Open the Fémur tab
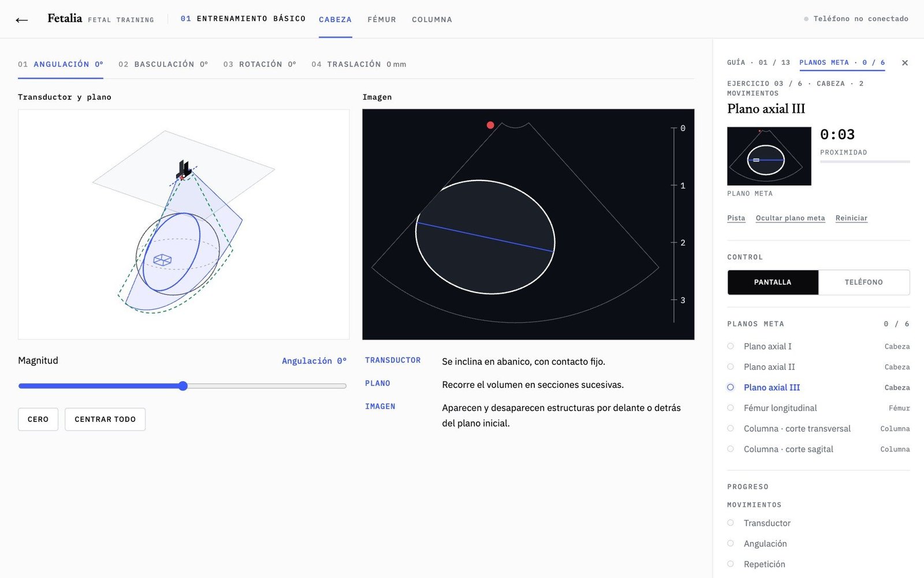 coord(382,20)
